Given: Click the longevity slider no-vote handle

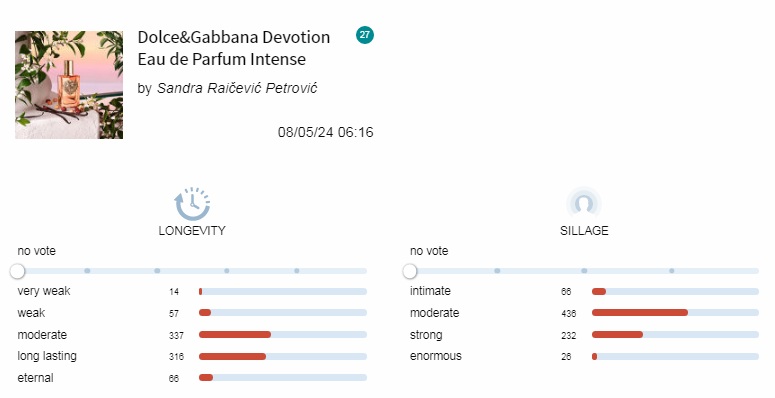Looking at the screenshot, I should click(17, 271).
